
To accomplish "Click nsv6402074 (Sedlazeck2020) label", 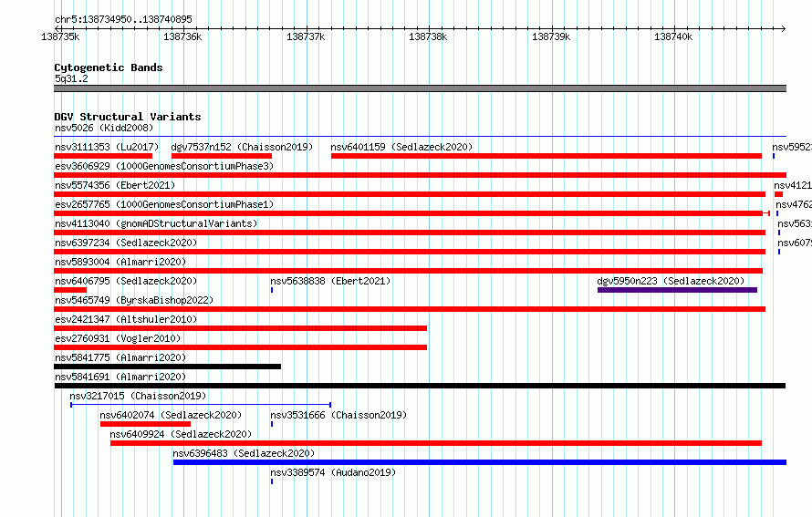I will click(171, 415).
